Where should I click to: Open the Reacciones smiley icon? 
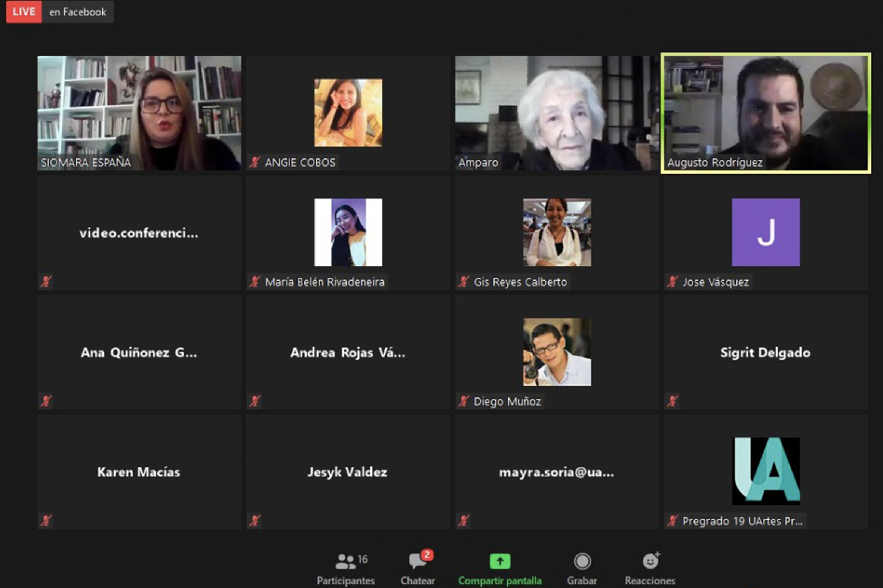(650, 561)
